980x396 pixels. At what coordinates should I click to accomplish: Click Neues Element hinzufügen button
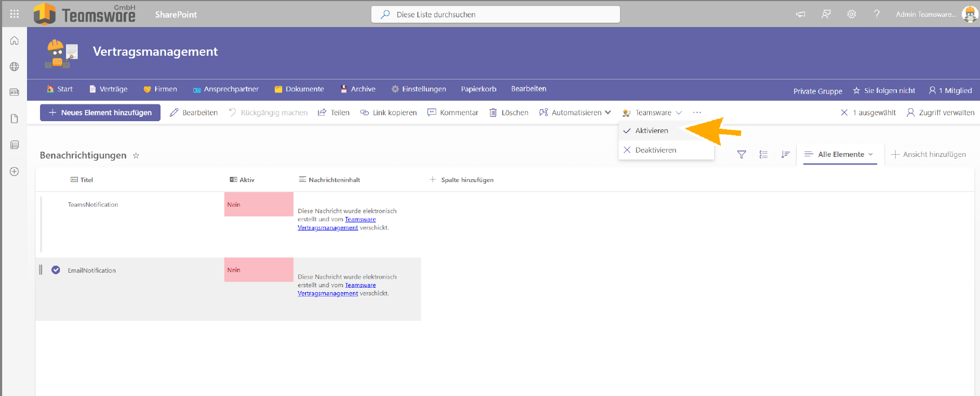click(100, 113)
